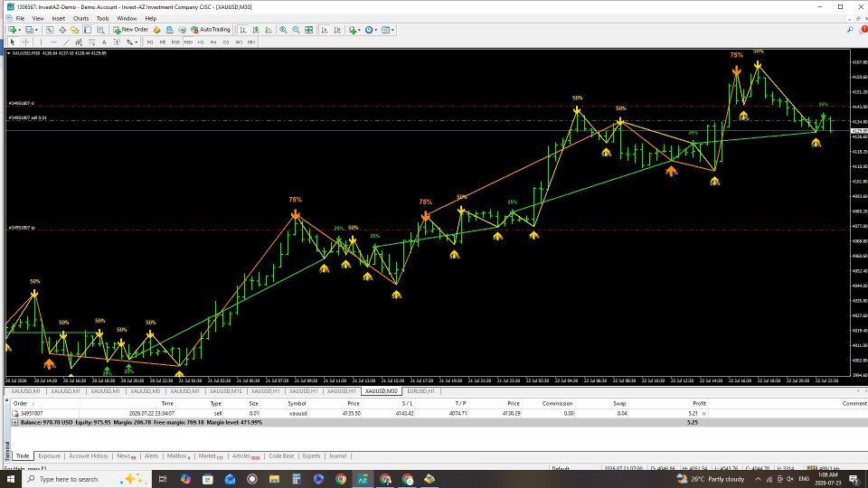The height and width of the screenshot is (488, 868).
Task: Close order 34951807 with the x button
Action: click(704, 413)
